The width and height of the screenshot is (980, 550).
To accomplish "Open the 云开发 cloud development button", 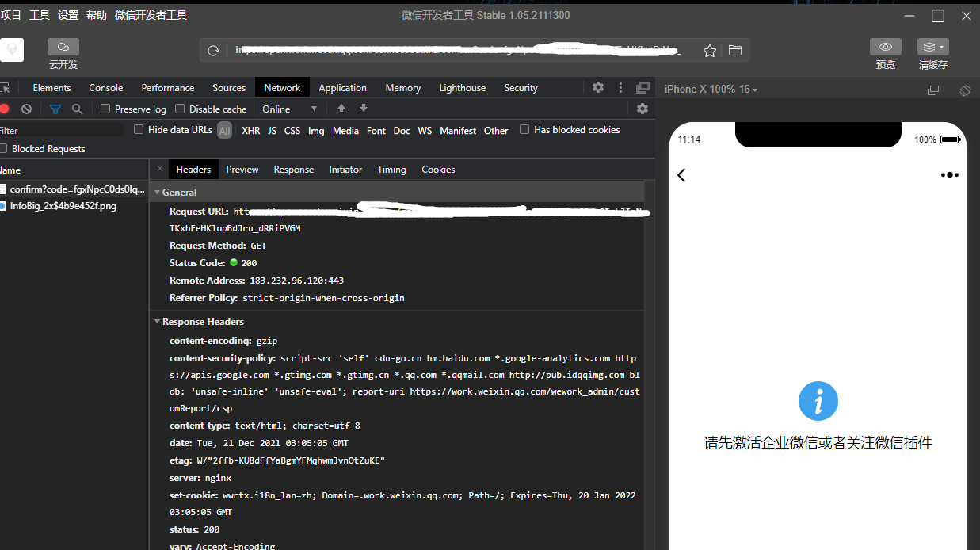I will tap(63, 48).
